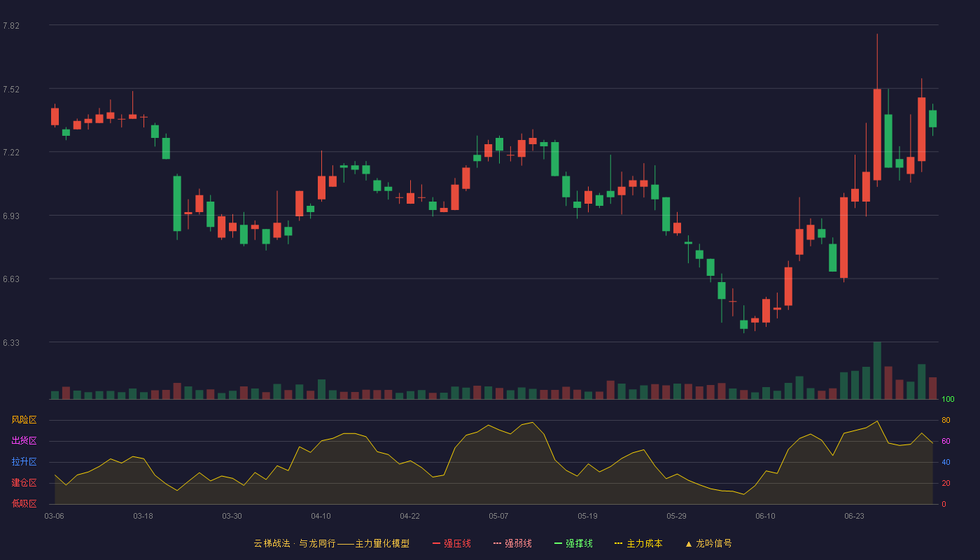The image size is (980, 560).
Task: Click the 05-19 date label
Action: tap(587, 516)
